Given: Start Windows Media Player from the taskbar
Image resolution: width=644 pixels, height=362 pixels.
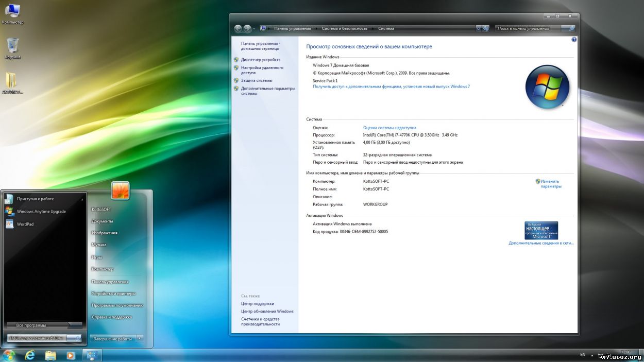Looking at the screenshot, I should tap(70, 355).
